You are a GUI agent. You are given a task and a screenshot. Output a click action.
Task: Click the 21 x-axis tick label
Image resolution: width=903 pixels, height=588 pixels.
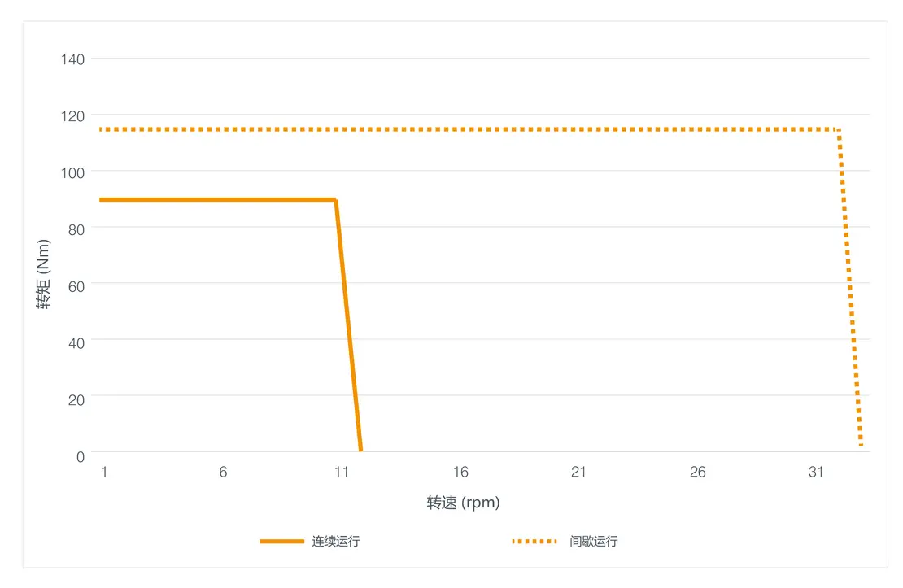(578, 473)
